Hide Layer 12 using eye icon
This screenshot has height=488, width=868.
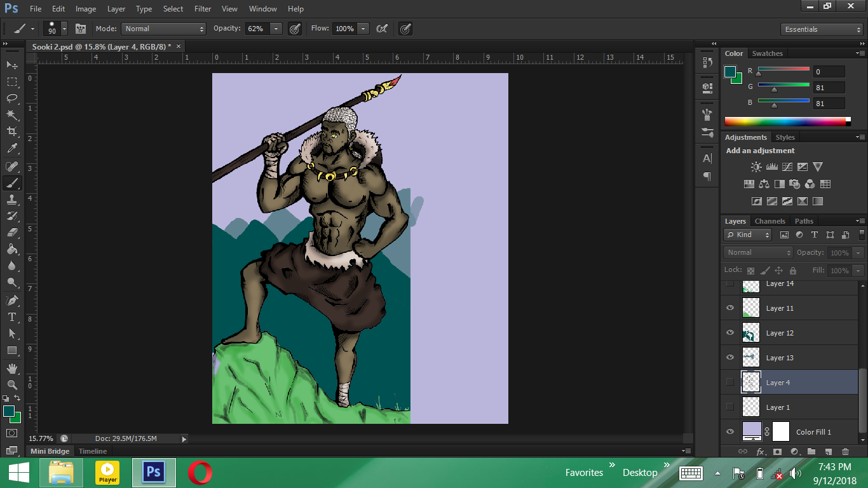pos(730,333)
